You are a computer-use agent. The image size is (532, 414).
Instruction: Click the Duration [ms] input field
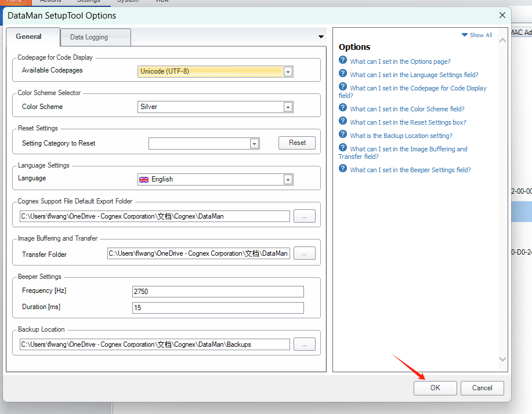pos(218,308)
